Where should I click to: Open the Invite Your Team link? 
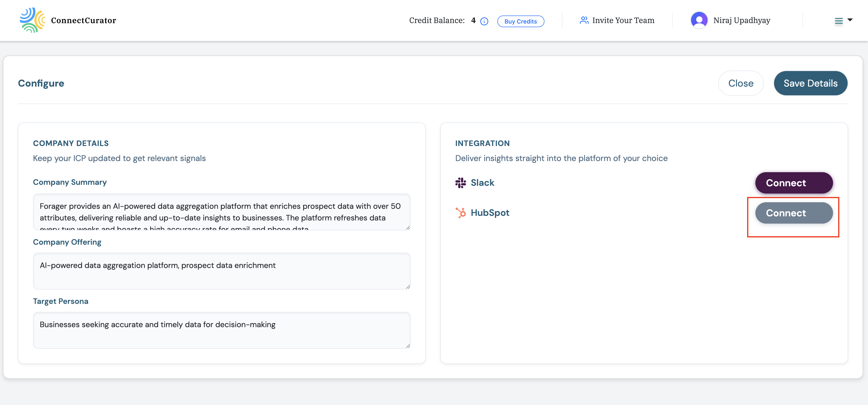[623, 20]
